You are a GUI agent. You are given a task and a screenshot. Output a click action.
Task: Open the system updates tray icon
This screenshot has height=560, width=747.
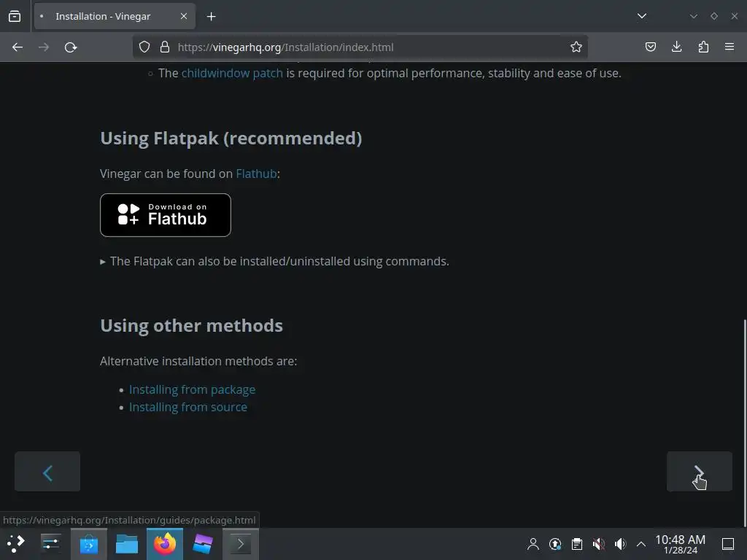(555, 544)
